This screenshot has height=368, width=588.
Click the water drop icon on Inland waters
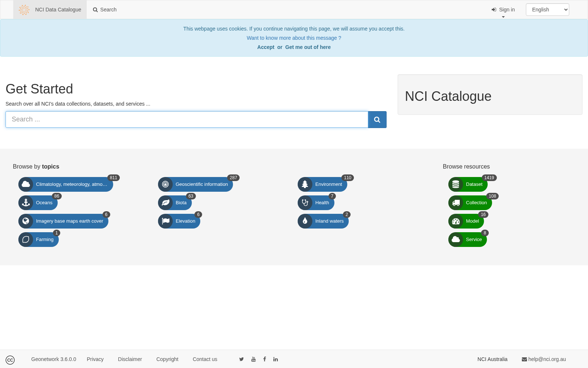305,221
